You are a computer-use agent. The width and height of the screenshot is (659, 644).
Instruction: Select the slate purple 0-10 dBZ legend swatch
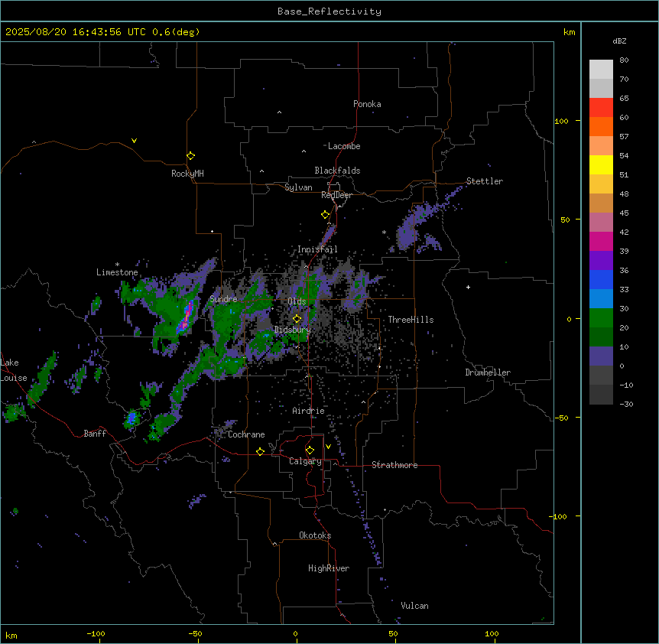pos(601,356)
